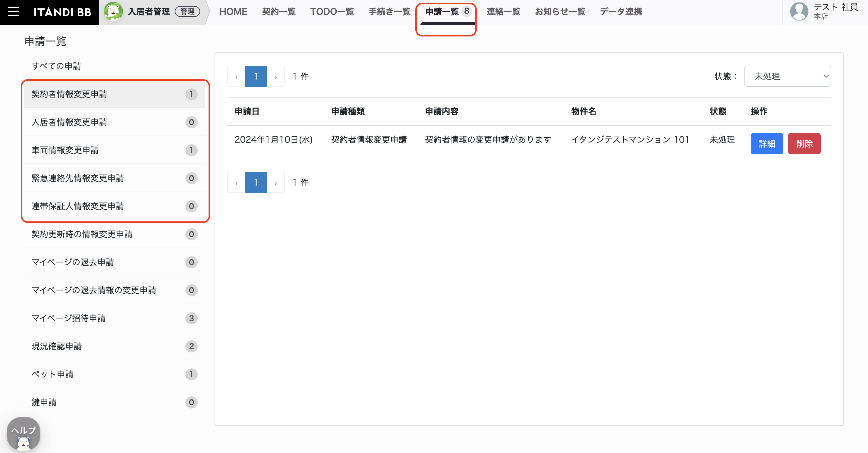Click the top page 1 button
The width and height of the screenshot is (868, 453).
[x=256, y=76]
